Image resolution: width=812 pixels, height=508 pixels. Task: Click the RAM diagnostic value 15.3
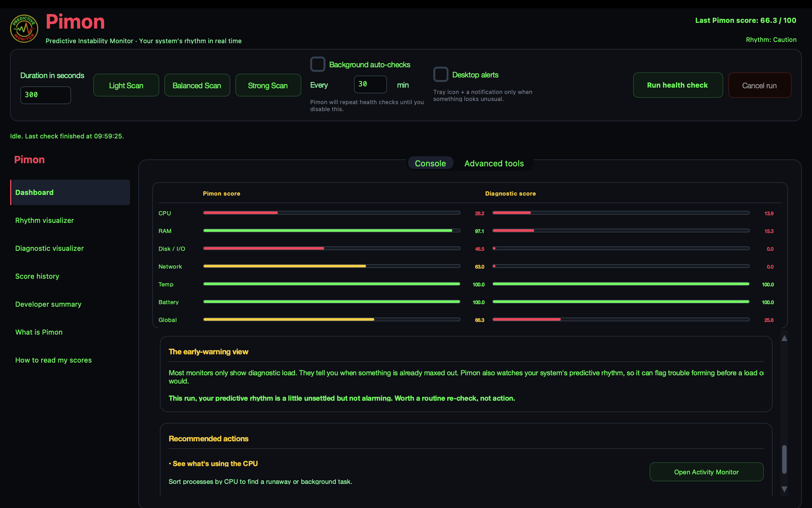click(769, 231)
